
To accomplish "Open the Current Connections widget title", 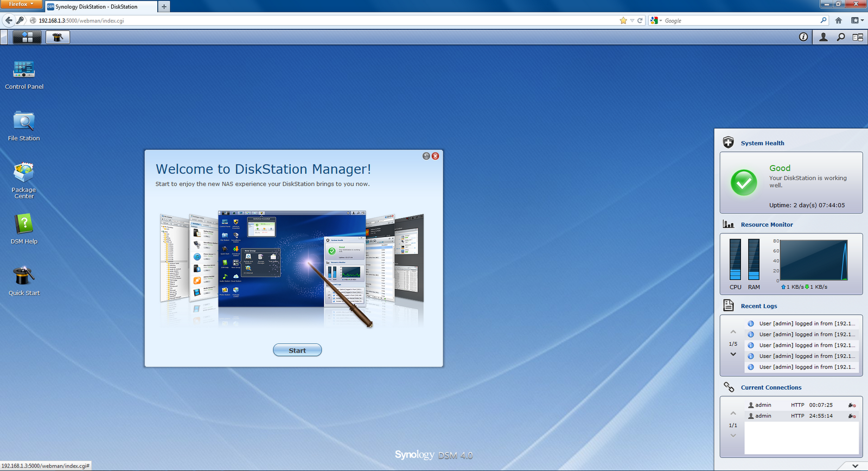I will point(771,387).
